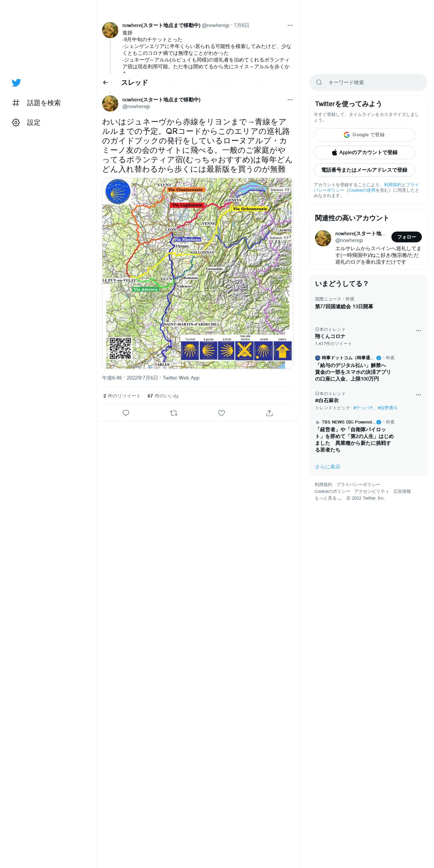The image size is (434, 868).
Task: Click the Twitter bird logo
Action: pyautogui.click(x=16, y=82)
